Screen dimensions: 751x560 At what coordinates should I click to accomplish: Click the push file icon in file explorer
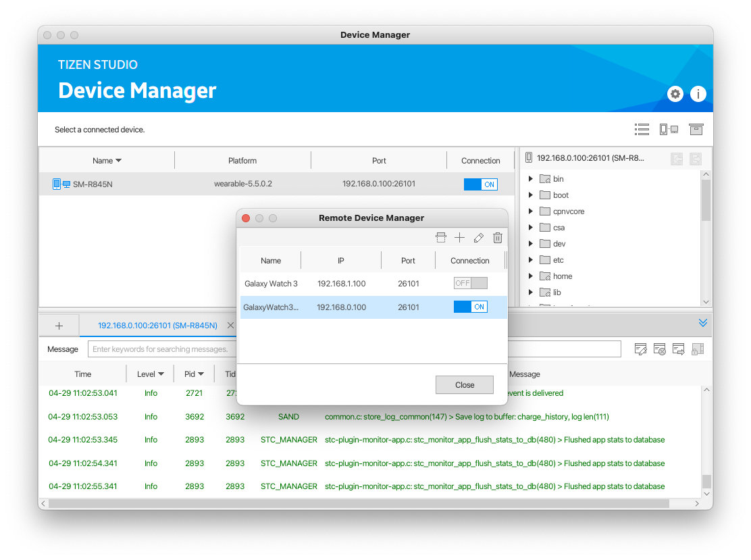[696, 159]
